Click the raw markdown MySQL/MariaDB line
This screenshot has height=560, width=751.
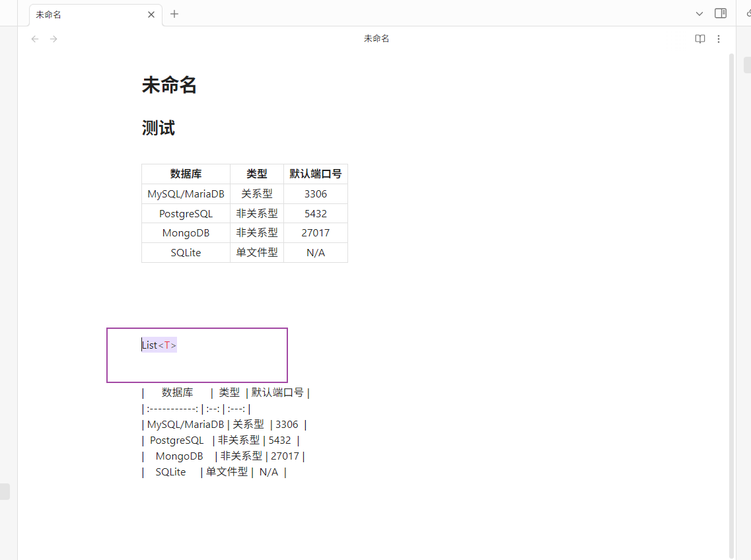tap(224, 425)
